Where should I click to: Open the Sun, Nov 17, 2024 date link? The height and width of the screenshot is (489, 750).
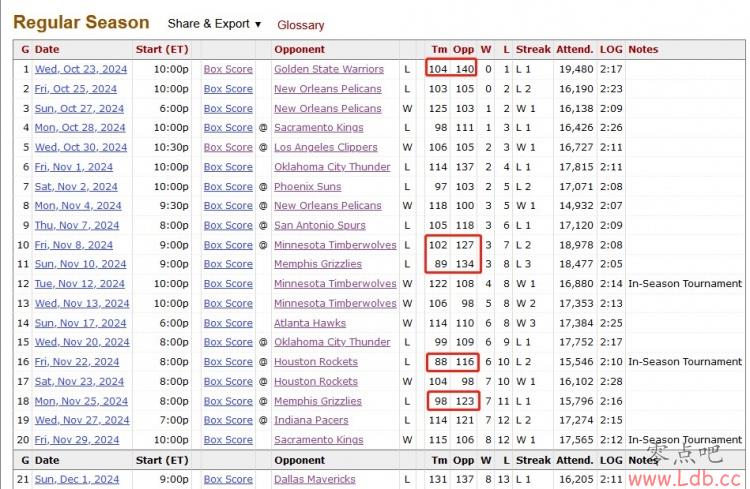pos(80,323)
